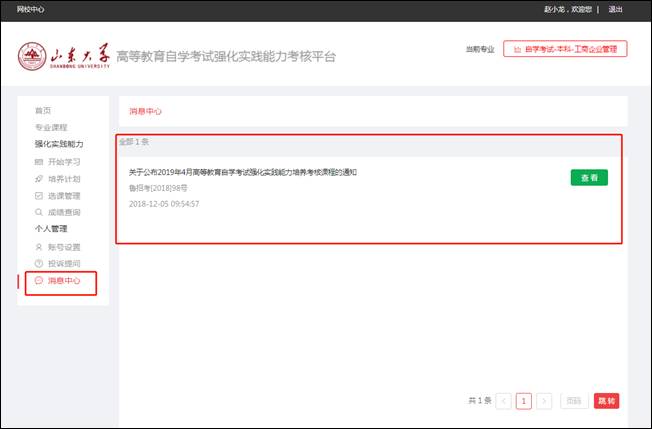Click the 开始学习 book icon
652x429 pixels.
click(x=39, y=161)
